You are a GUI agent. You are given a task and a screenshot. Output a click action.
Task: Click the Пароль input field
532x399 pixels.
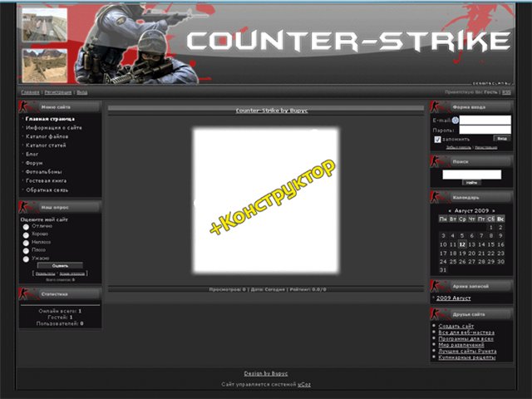pos(485,130)
